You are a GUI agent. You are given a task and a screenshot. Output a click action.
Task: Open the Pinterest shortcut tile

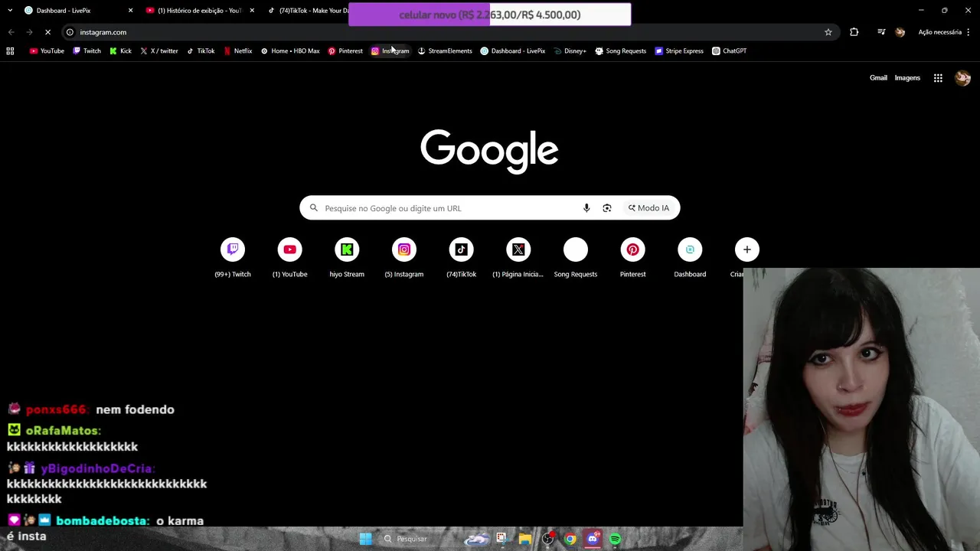point(632,258)
